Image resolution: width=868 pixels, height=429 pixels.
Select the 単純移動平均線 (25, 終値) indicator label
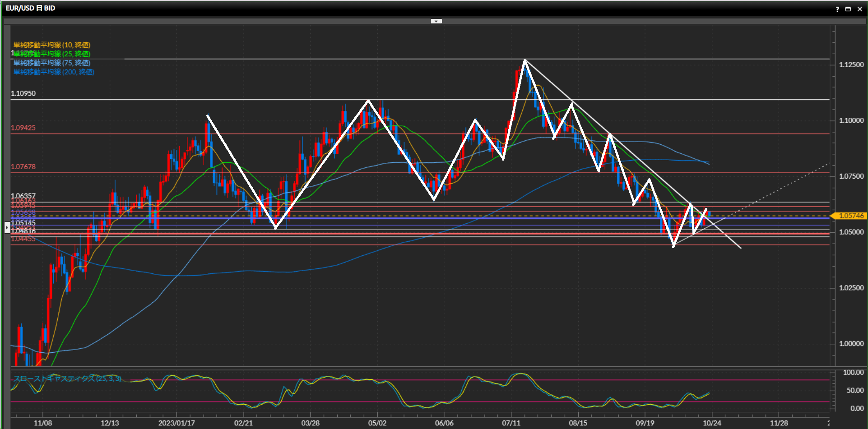pyautogui.click(x=52, y=54)
